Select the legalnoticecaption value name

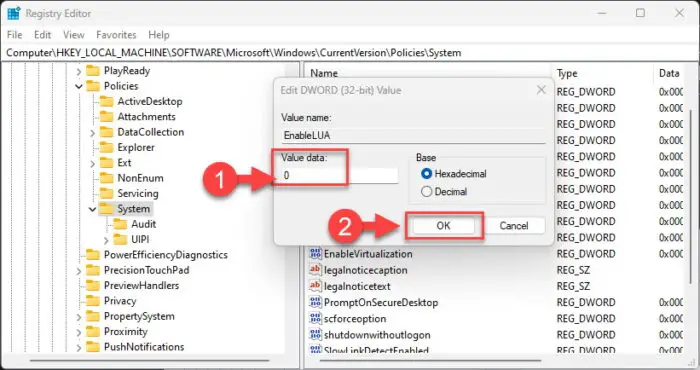click(x=366, y=270)
